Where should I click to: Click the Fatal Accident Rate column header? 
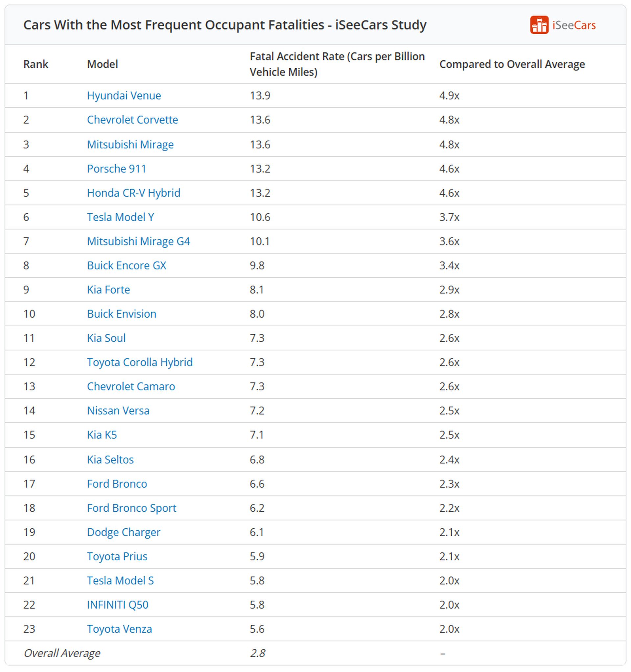[x=337, y=64]
